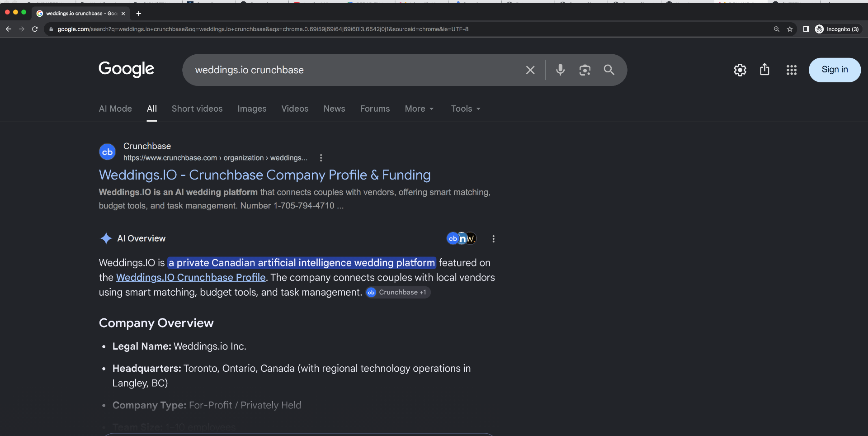Select the All results tab
868x436 pixels.
pos(152,109)
